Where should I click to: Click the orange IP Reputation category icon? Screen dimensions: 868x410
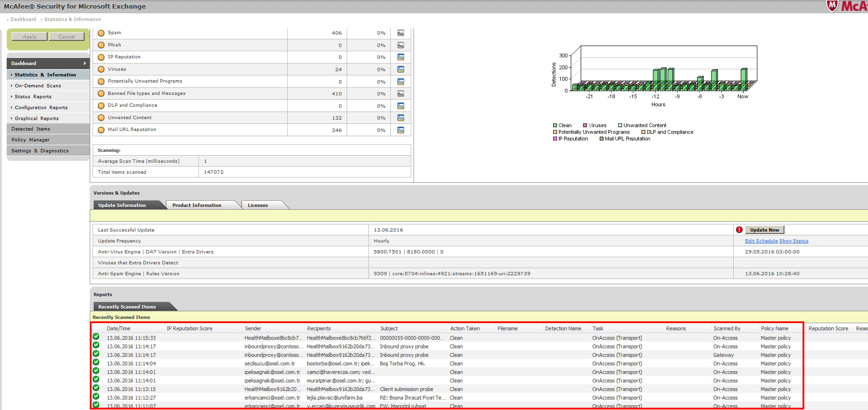[x=101, y=57]
